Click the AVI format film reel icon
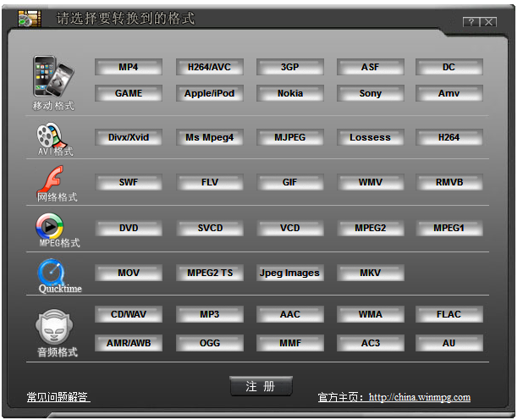The height and width of the screenshot is (420, 523). pyautogui.click(x=51, y=135)
